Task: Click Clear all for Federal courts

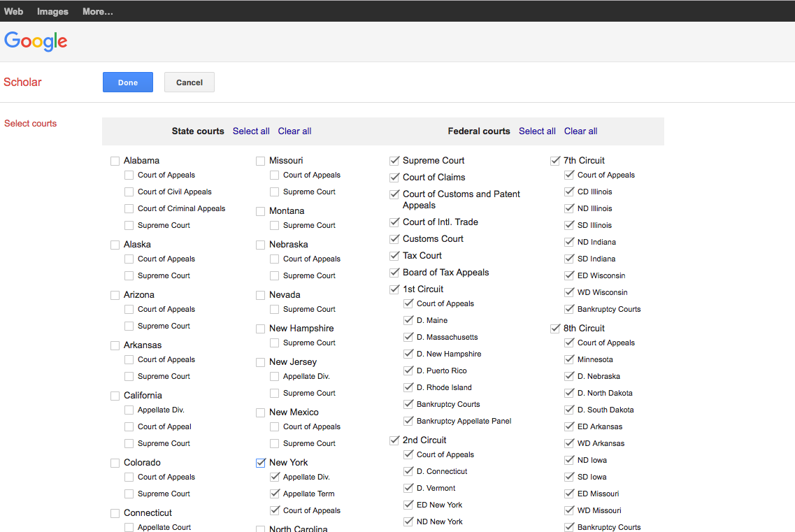Action: pos(580,131)
